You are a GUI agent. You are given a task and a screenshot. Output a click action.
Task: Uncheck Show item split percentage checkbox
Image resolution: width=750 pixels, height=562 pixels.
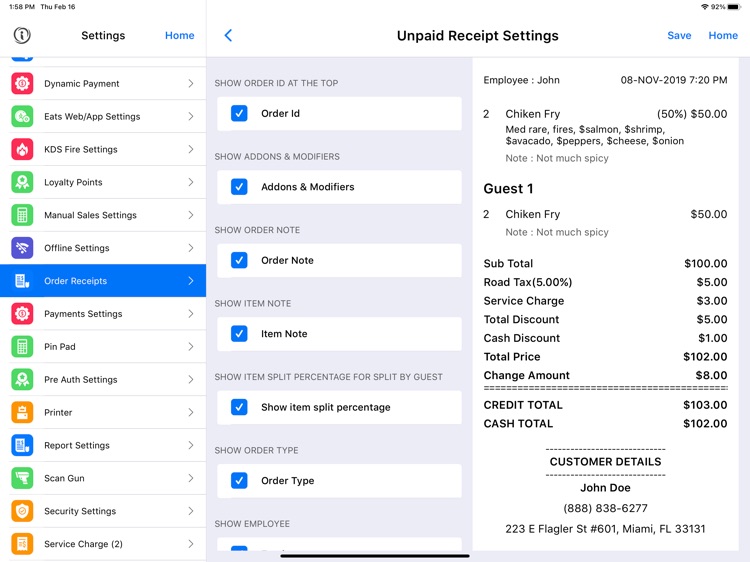coord(239,407)
